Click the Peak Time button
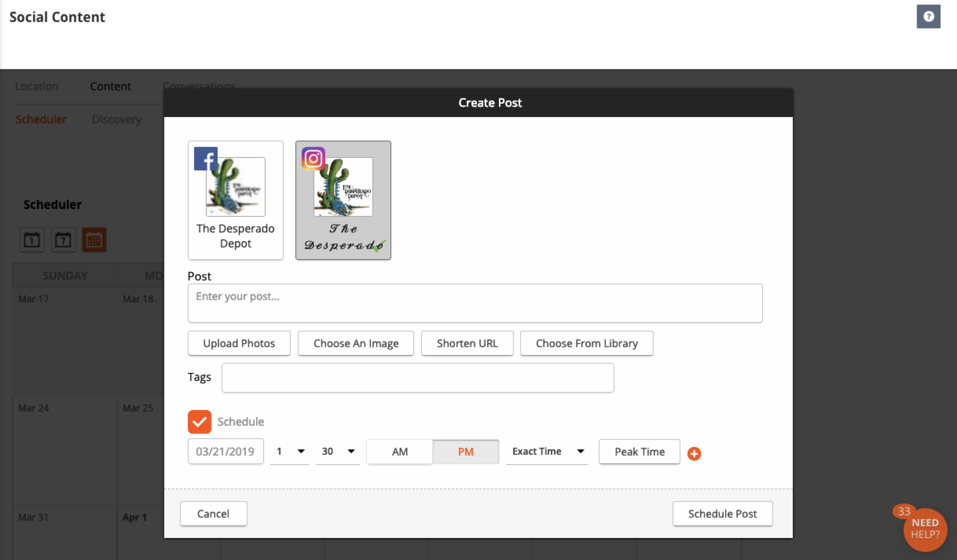Image resolution: width=957 pixels, height=560 pixels. 640,452
